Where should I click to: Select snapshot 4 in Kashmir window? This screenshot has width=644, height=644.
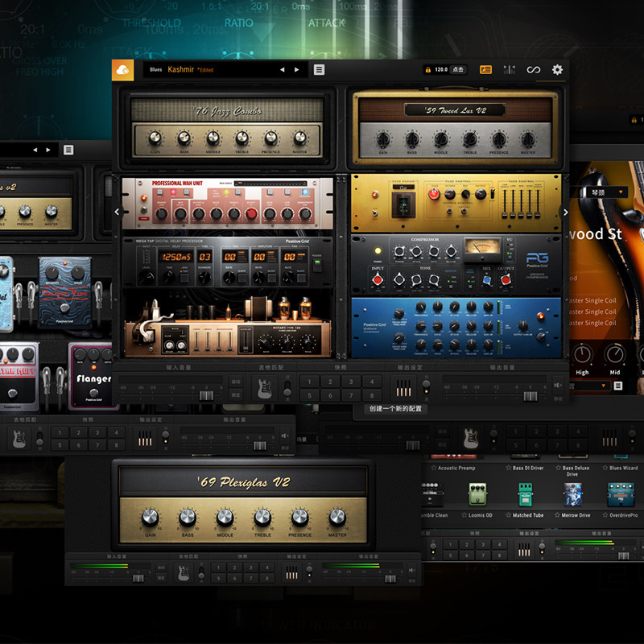point(372,382)
